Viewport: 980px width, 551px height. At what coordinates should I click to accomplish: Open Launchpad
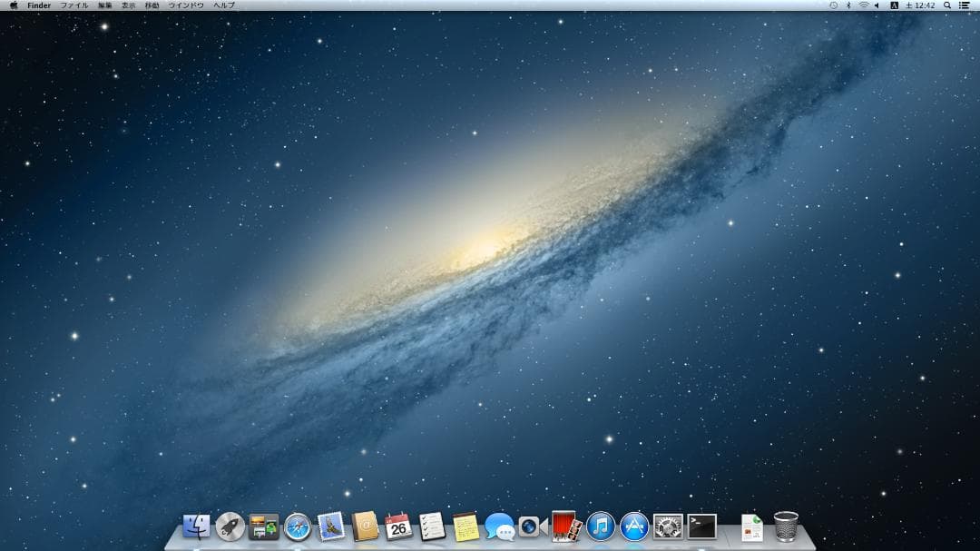coord(229,527)
